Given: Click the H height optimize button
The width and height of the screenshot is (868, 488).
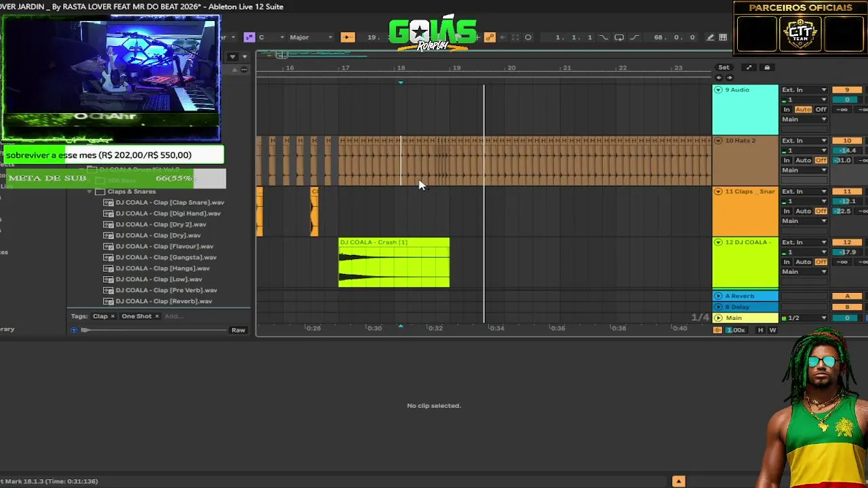Looking at the screenshot, I should pos(760,330).
